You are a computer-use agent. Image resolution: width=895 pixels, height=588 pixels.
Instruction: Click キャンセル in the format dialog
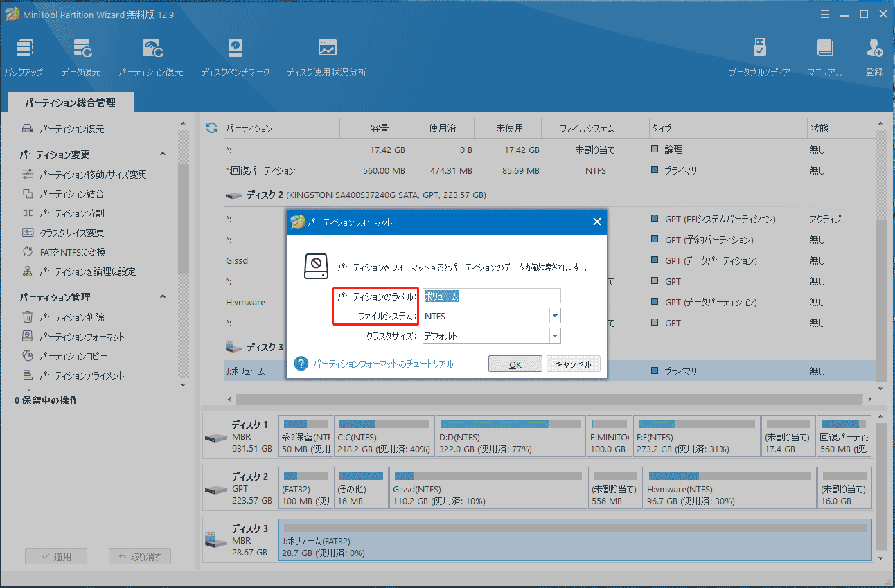[x=574, y=364]
